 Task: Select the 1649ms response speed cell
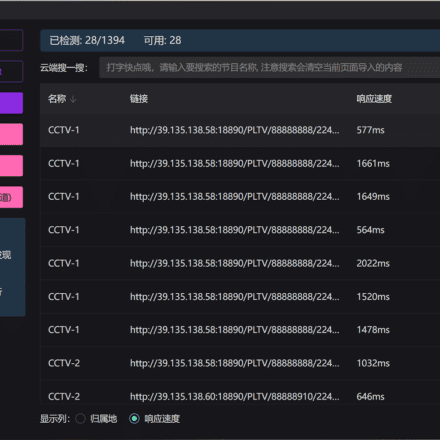point(373,197)
